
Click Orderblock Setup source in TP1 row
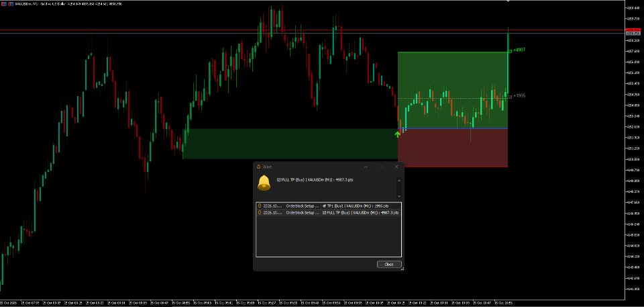[x=303, y=206]
